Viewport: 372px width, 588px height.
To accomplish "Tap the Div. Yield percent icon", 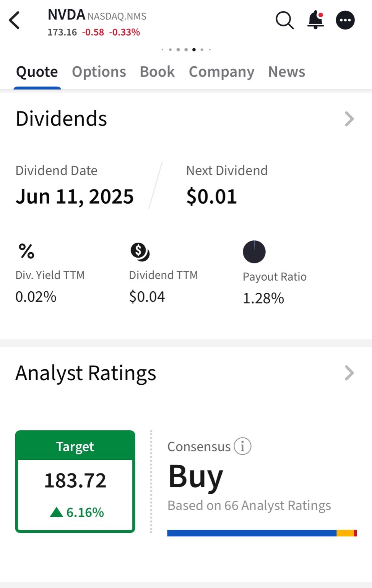I will coord(26,252).
